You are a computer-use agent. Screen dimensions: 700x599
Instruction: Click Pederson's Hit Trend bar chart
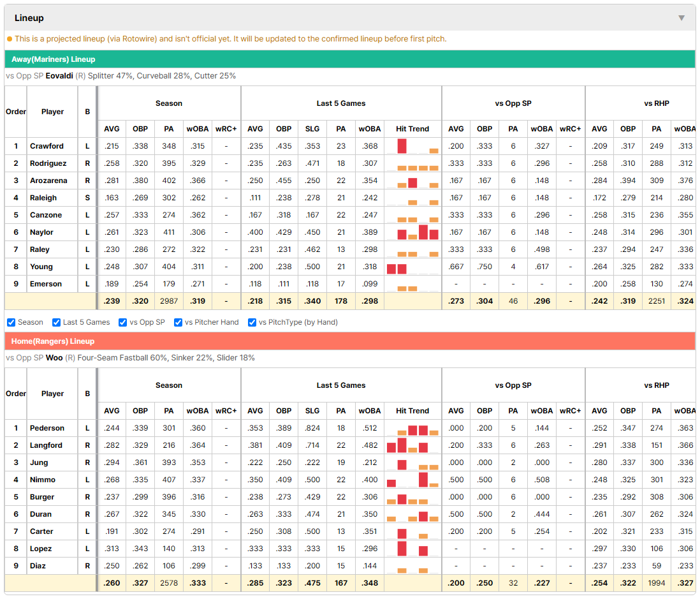point(412,428)
